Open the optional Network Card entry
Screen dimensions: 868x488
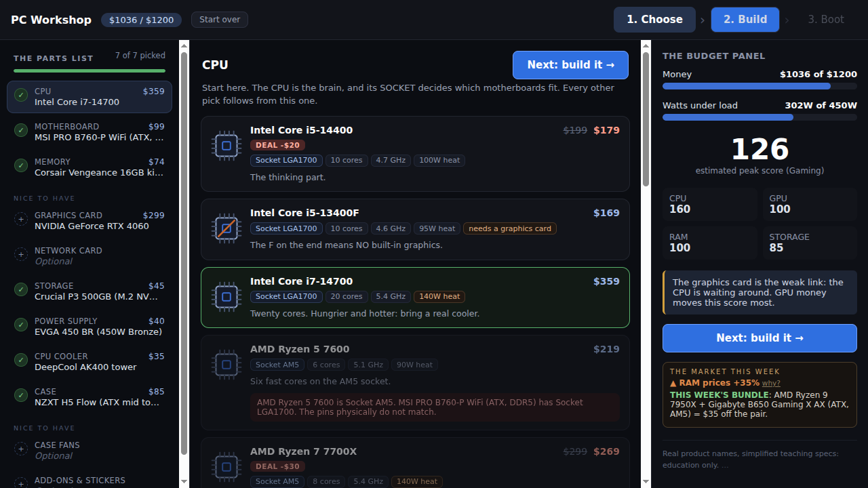pos(90,256)
